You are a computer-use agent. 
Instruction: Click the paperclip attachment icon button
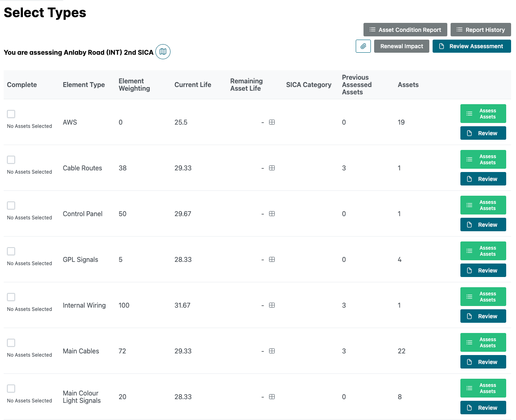(363, 46)
